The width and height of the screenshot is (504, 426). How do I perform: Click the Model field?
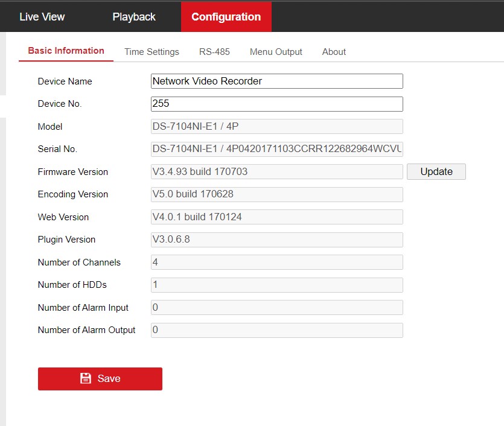tap(276, 126)
